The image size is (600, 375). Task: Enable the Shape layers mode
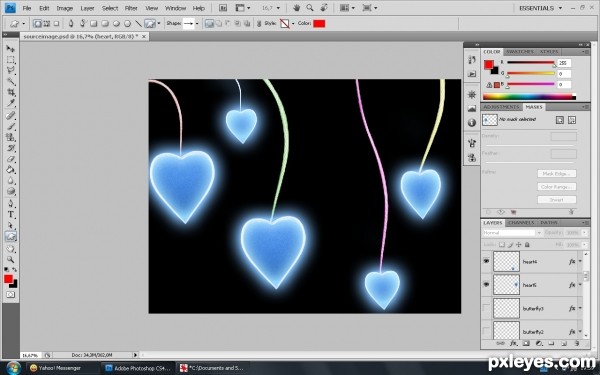(x=37, y=24)
